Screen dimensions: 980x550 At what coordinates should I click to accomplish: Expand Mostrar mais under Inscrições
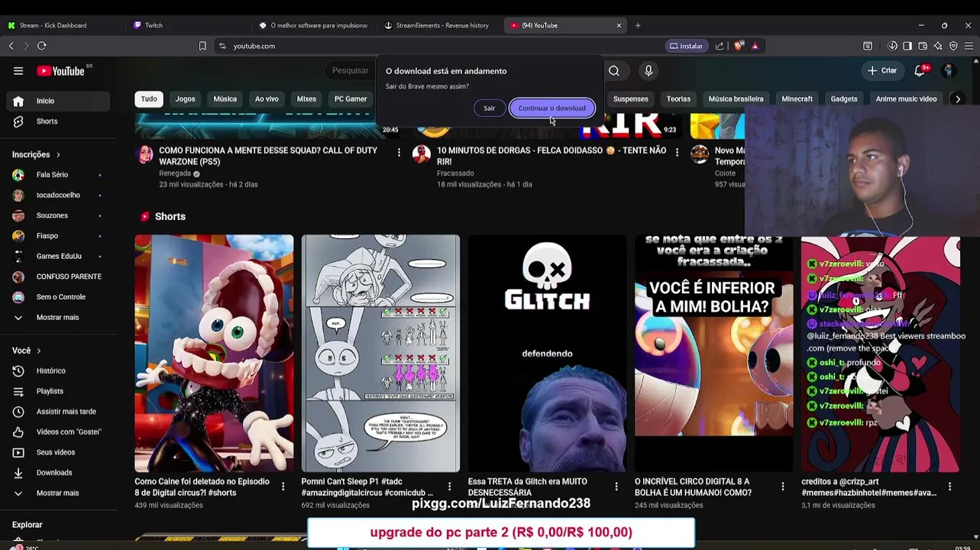58,317
